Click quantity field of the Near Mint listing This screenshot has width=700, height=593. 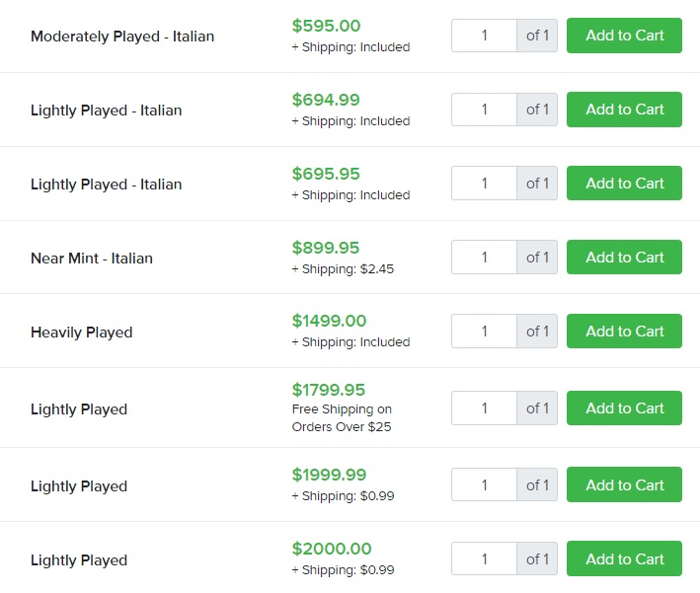485,258
